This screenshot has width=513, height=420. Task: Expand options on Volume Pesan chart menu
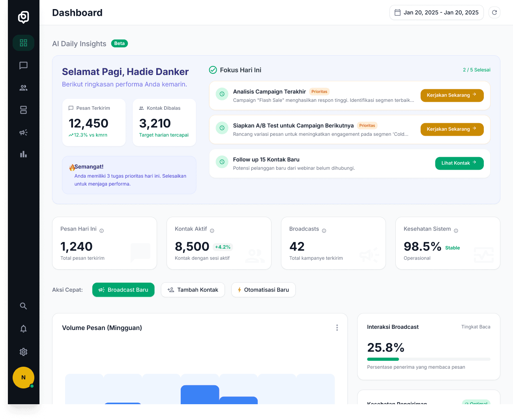tap(337, 328)
